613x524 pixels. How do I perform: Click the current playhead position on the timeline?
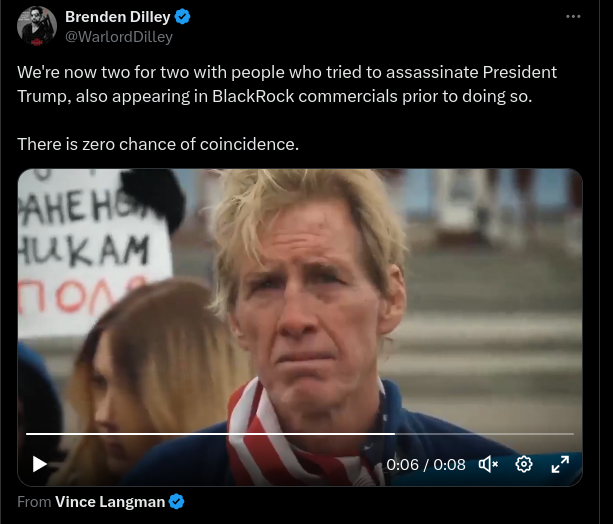395,434
